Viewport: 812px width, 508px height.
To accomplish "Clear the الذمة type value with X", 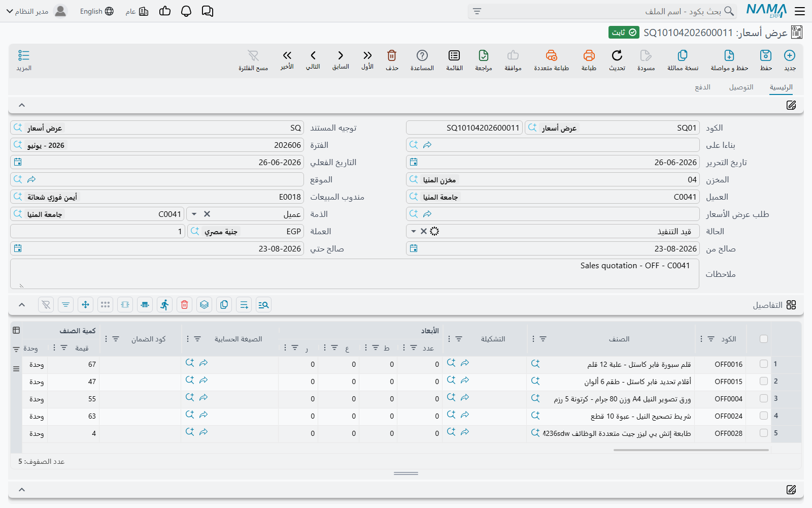I will [207, 214].
